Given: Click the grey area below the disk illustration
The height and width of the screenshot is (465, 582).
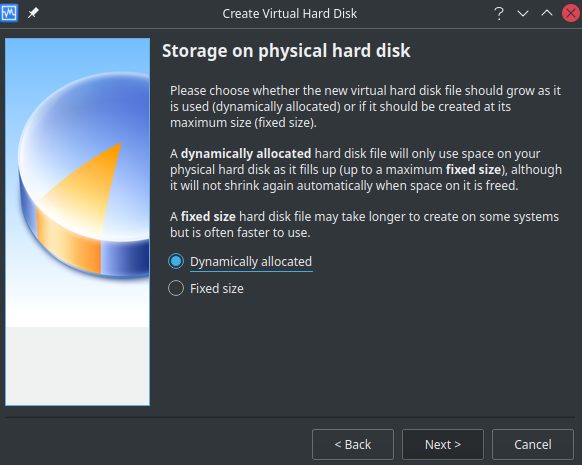Looking at the screenshot, I should point(78,366).
